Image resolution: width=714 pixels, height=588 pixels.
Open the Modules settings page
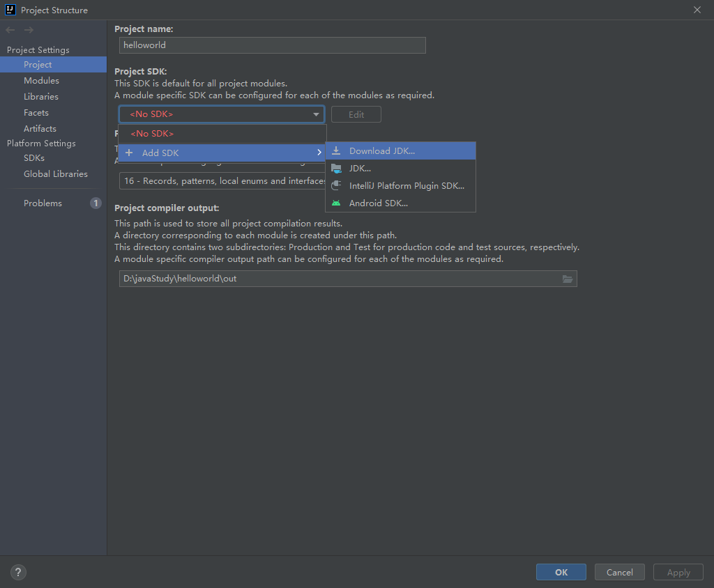[41, 81]
